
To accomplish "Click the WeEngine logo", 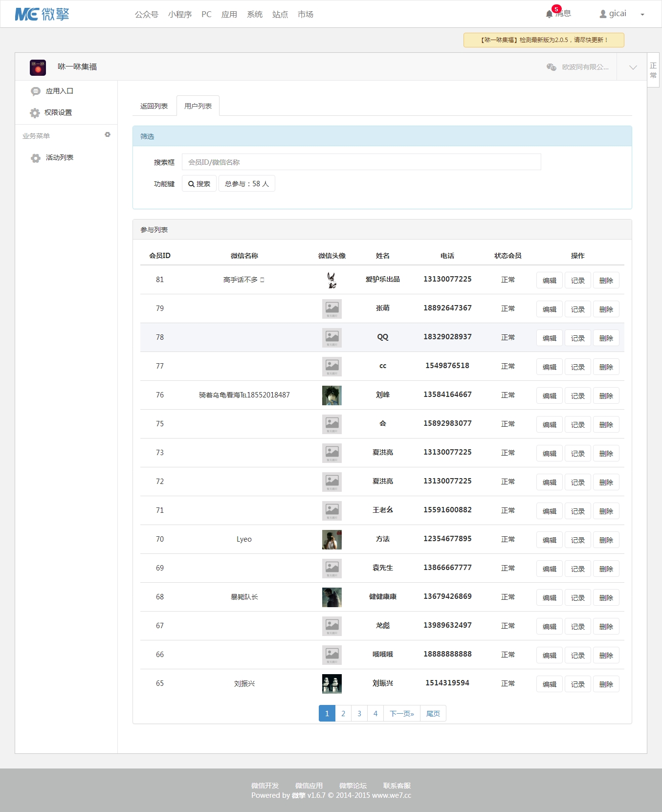I will [42, 14].
